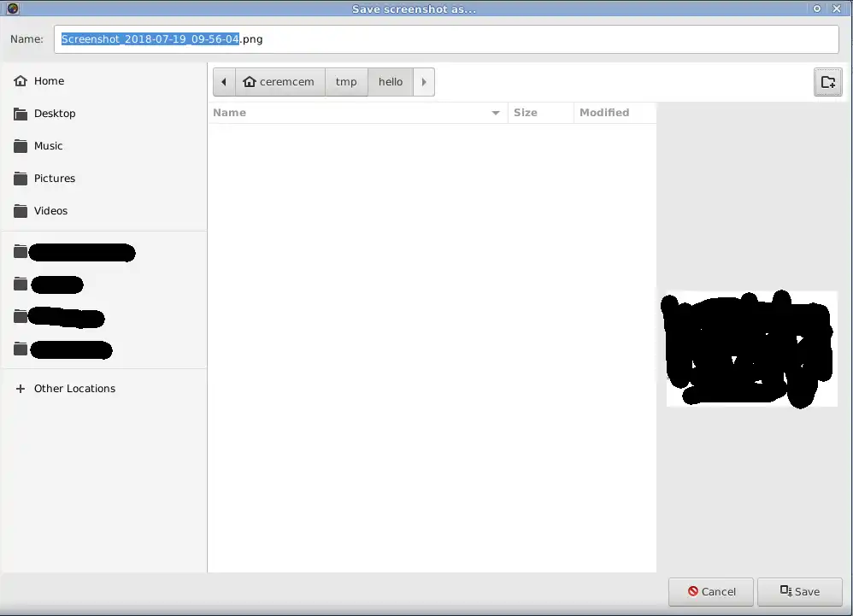Viewport: 853px width, 616px height.
Task: Open Home in the sidebar
Action: tap(103, 81)
